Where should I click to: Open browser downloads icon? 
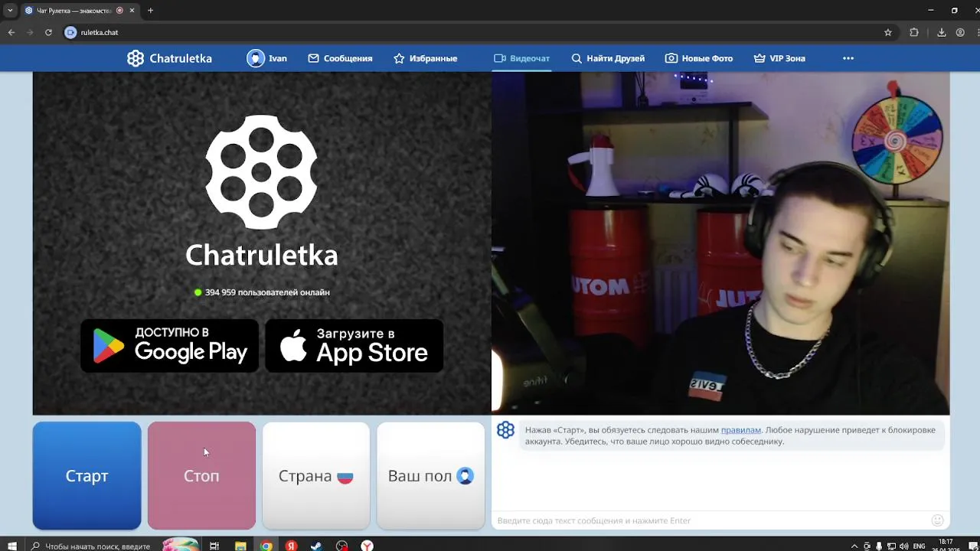coord(942,32)
